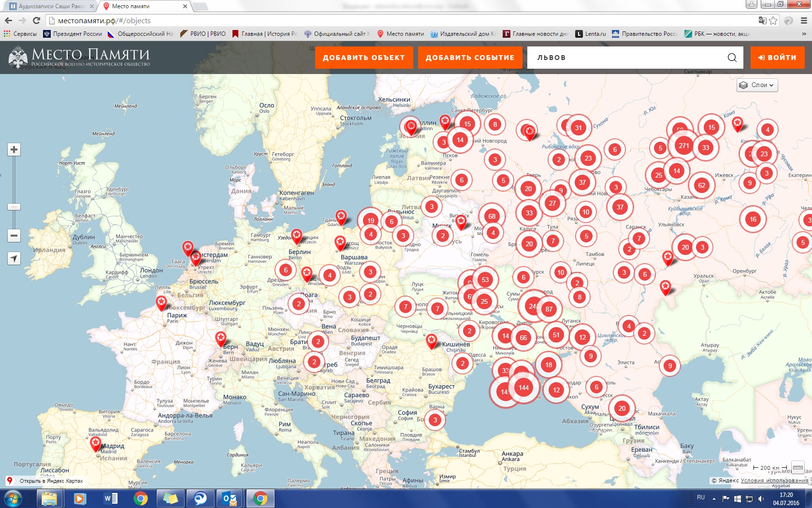The image size is (812, 508).
Task: Click the map zoom out minus button
Action: (x=14, y=236)
